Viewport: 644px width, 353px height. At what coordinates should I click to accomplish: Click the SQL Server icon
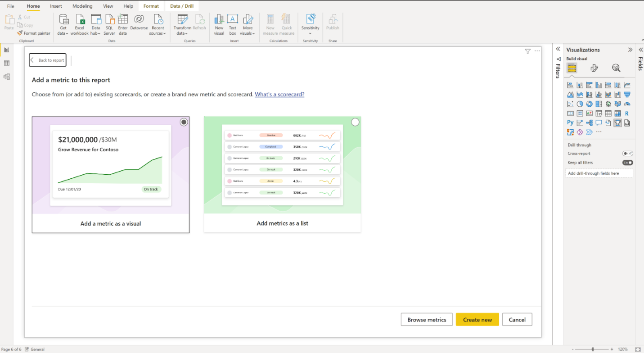click(109, 19)
